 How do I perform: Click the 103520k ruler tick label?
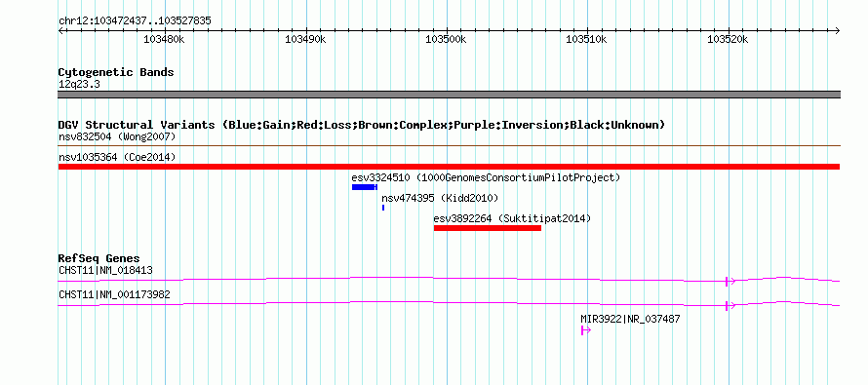tap(728, 39)
